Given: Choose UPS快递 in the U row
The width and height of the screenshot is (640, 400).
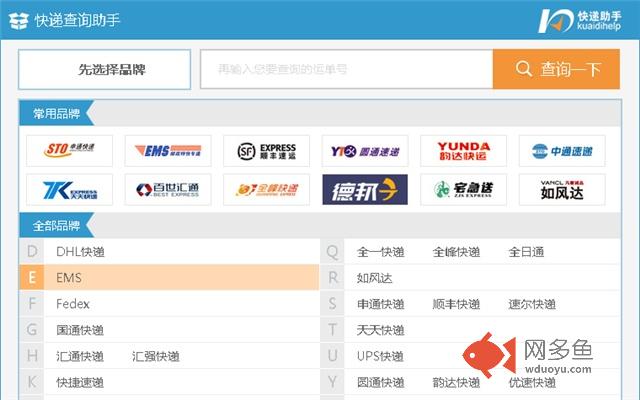Looking at the screenshot, I should pyautogui.click(x=380, y=356).
